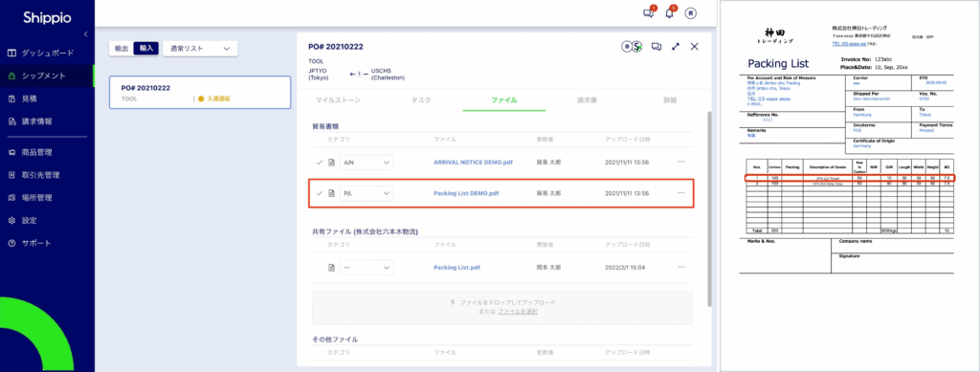Open 設定 in the sidebar
The image size is (980, 372).
point(24,220)
